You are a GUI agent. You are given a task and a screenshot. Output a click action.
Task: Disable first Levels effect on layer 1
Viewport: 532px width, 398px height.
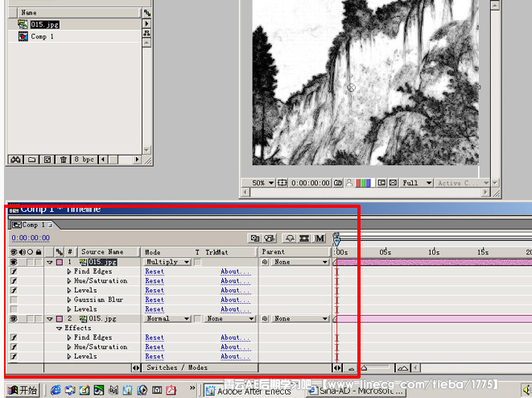14,290
